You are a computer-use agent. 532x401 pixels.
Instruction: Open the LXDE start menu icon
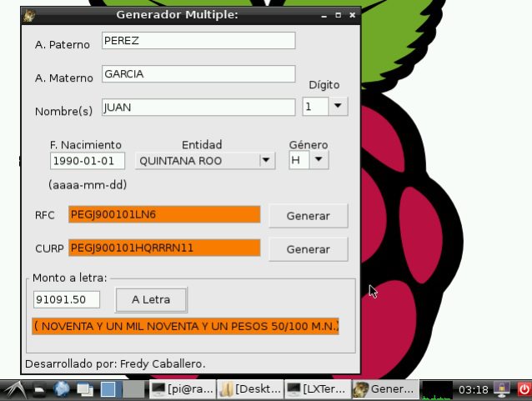[x=17, y=390]
